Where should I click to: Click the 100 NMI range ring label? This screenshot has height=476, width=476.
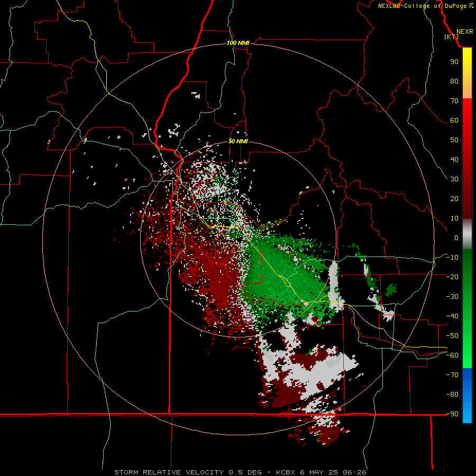pyautogui.click(x=238, y=43)
